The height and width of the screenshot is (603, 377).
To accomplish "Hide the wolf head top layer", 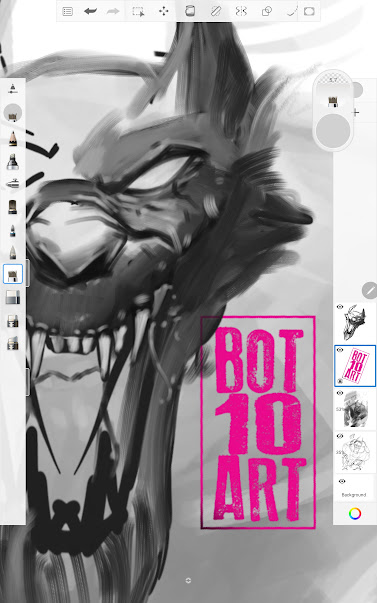I will [x=340, y=307].
